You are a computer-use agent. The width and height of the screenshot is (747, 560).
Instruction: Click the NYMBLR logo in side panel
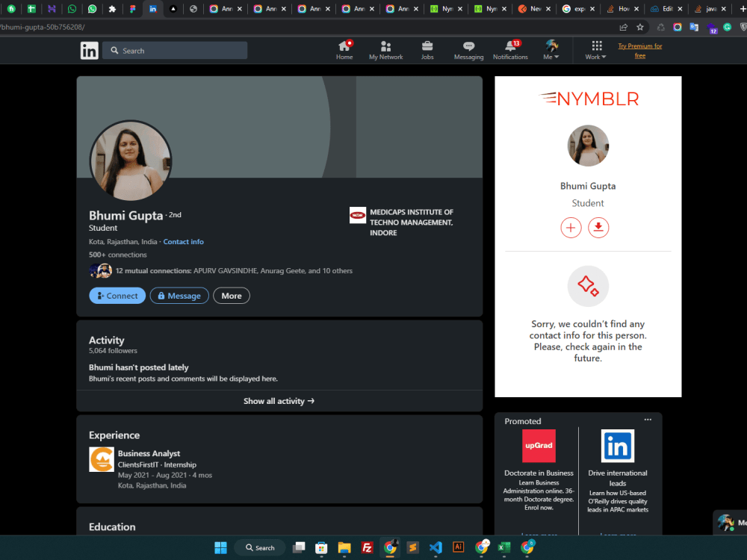pyautogui.click(x=589, y=99)
